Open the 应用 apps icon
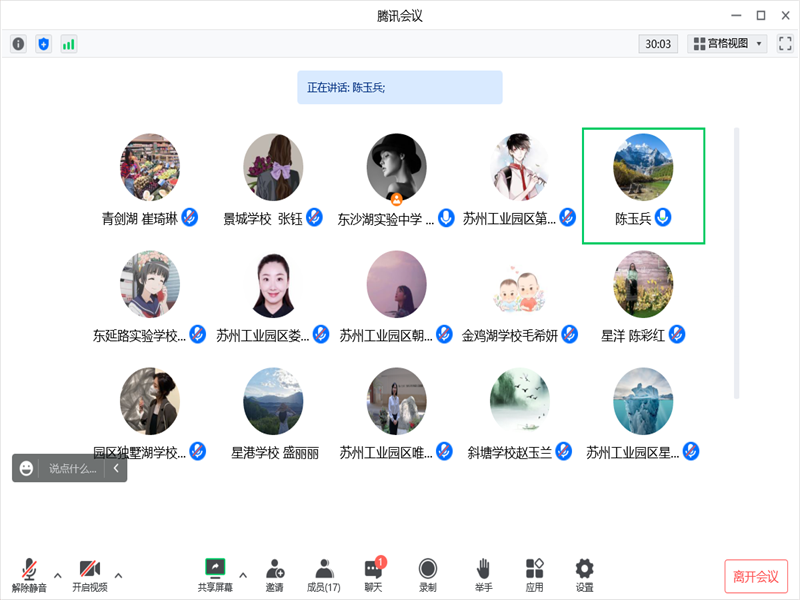The height and width of the screenshot is (600, 800). (x=534, y=575)
